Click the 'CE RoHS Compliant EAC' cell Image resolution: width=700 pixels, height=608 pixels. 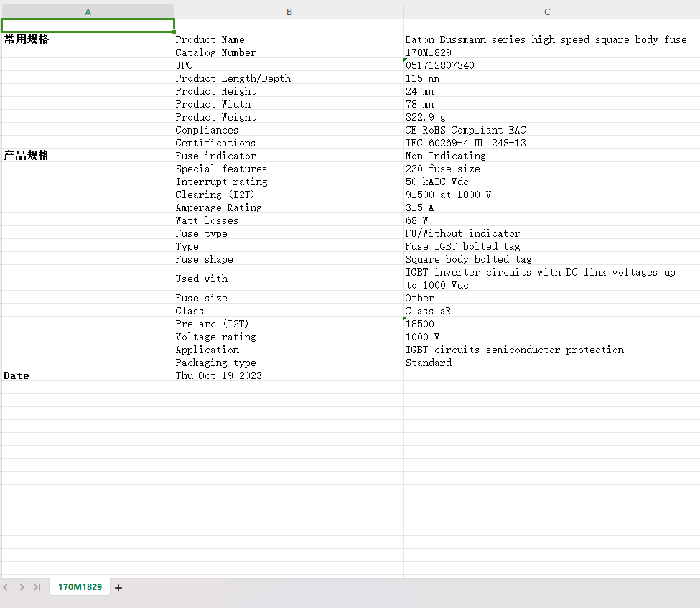[547, 130]
